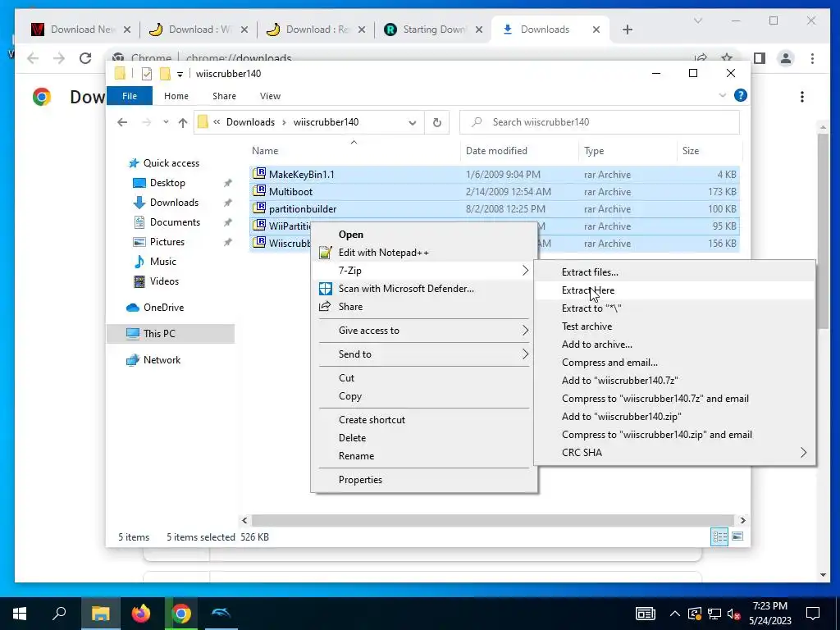
Task: Open the 7-Zip submenu entry
Action: click(x=424, y=271)
